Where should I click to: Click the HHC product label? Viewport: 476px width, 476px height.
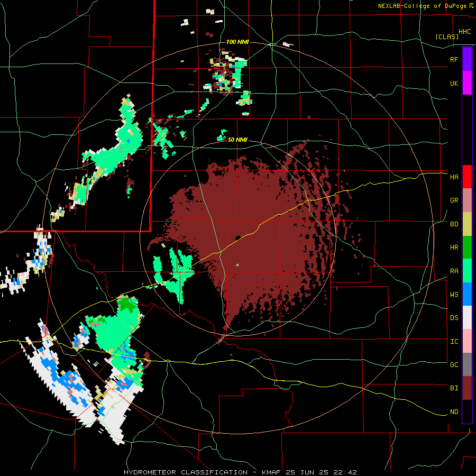464,32
